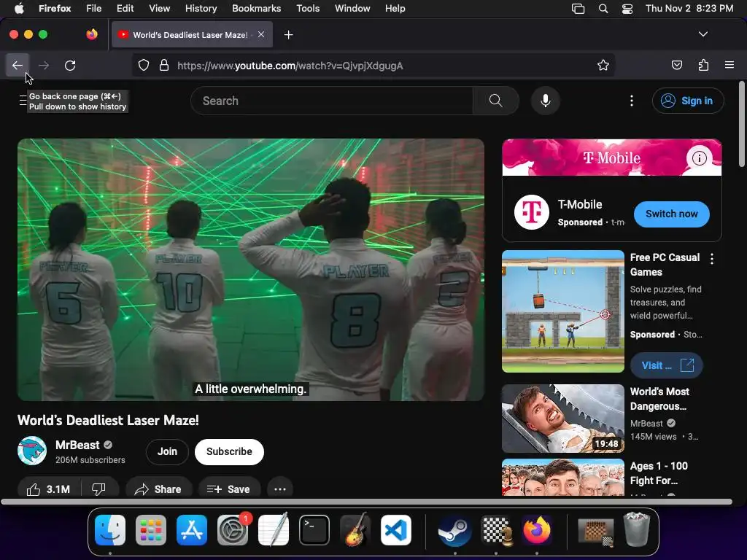Click the World's Most Dangerous video title
747x560 pixels.
click(x=659, y=399)
